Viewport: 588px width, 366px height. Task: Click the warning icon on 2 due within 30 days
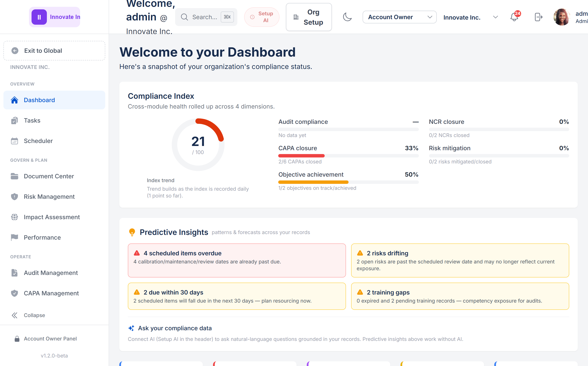[x=137, y=292]
